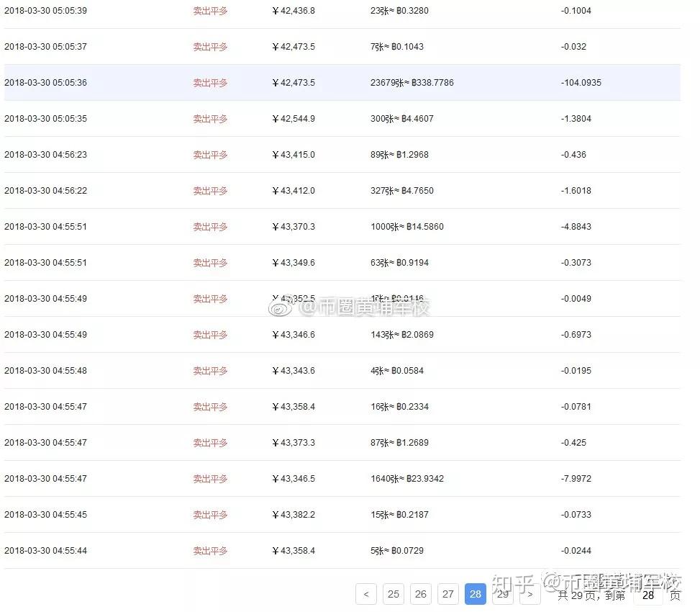Select the highlighted page 28 button
The image size is (700, 612).
(x=475, y=594)
